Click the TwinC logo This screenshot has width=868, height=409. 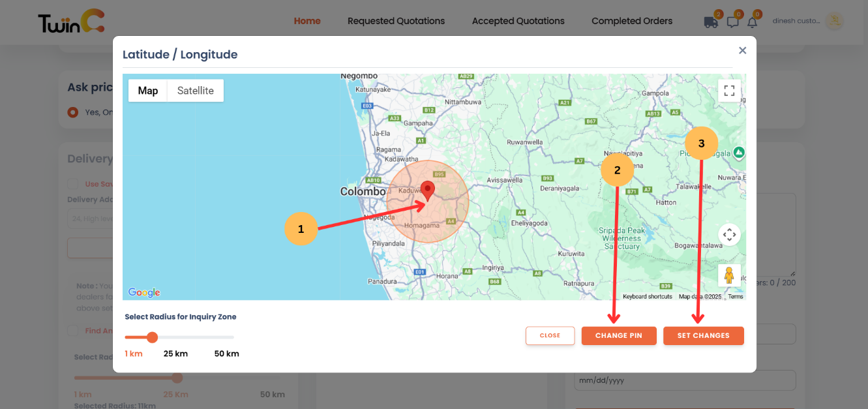[x=70, y=21]
